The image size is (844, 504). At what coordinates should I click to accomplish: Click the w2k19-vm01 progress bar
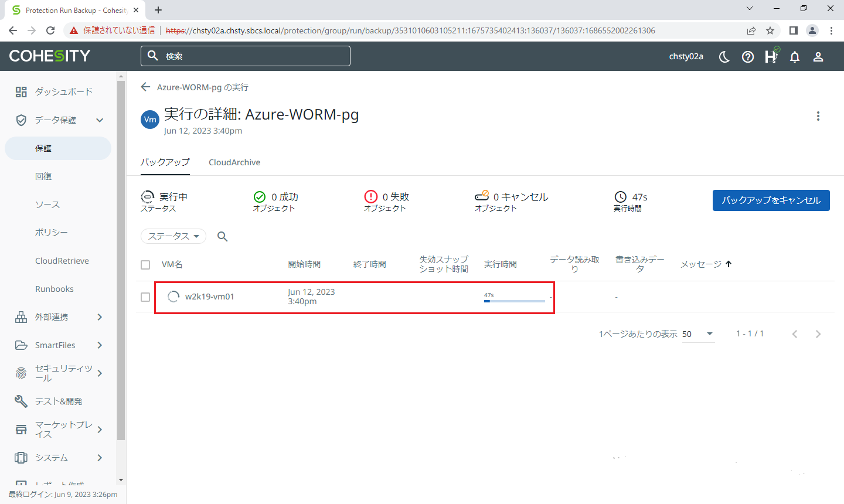[x=515, y=301]
